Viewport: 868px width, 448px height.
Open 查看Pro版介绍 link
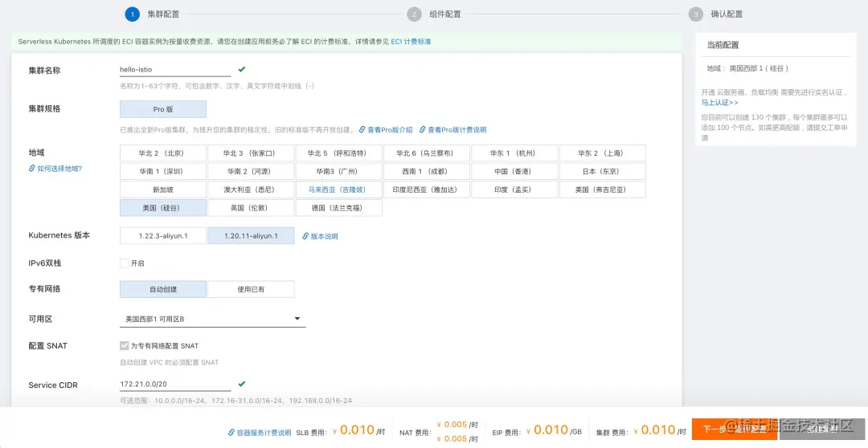(390, 130)
